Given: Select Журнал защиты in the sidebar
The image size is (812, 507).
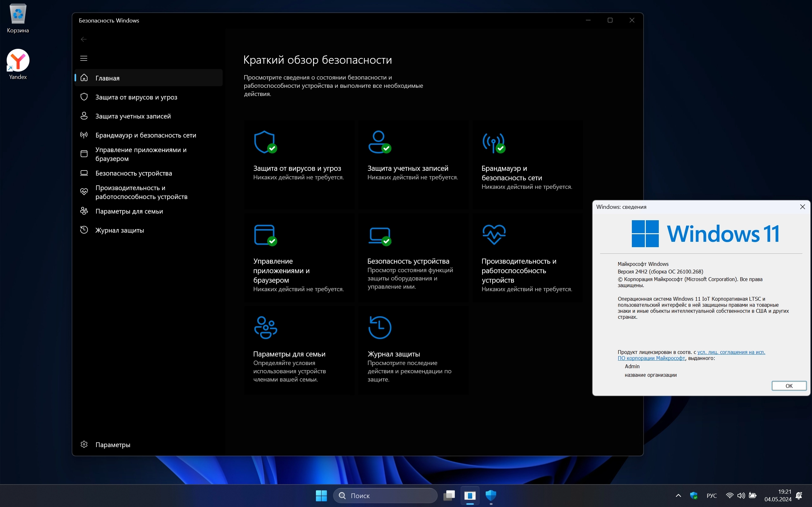Looking at the screenshot, I should [120, 230].
